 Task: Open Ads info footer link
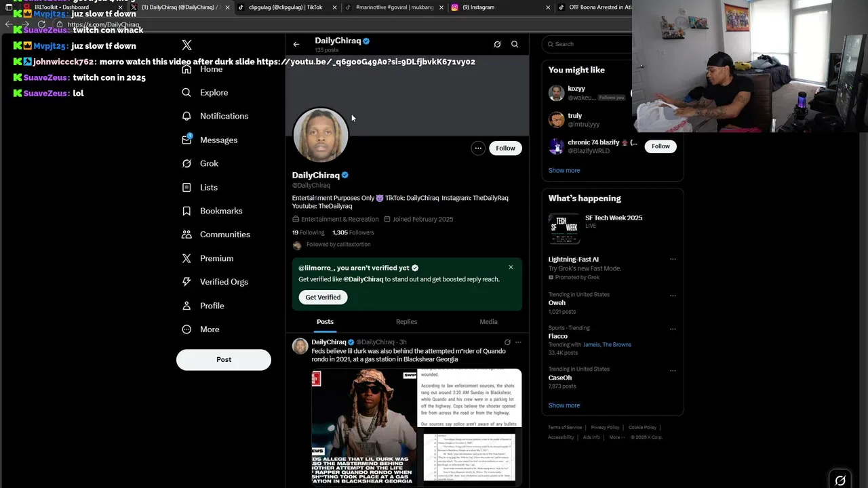pos(591,437)
